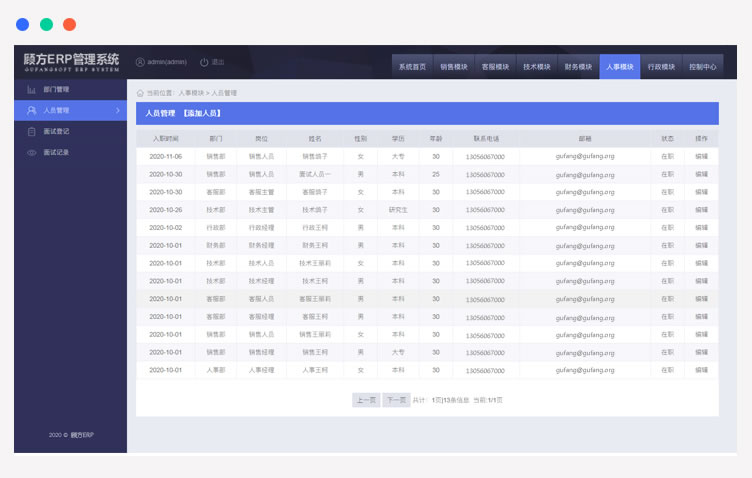The image size is (752, 478).
Task: Click the 状态 column header
Action: [668, 139]
